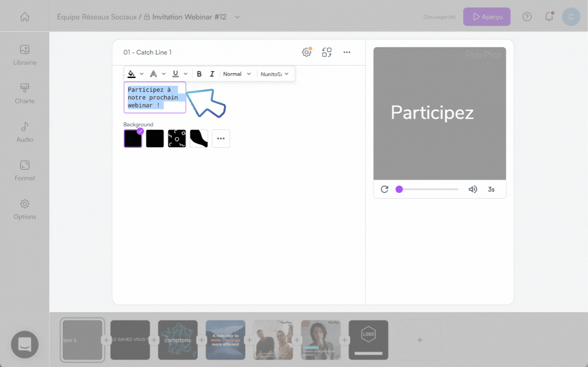The width and height of the screenshot is (588, 367).
Task: Select the first black background swatch
Action: pos(133,139)
